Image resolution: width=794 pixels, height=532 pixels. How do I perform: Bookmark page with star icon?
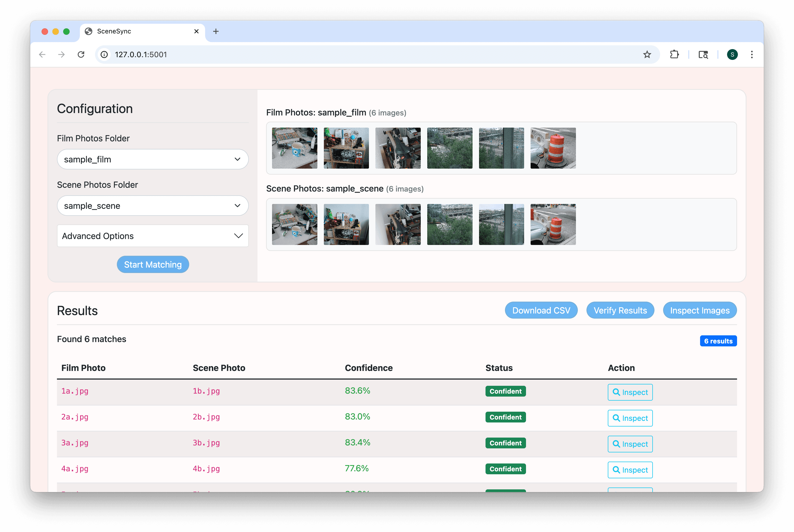pyautogui.click(x=647, y=54)
